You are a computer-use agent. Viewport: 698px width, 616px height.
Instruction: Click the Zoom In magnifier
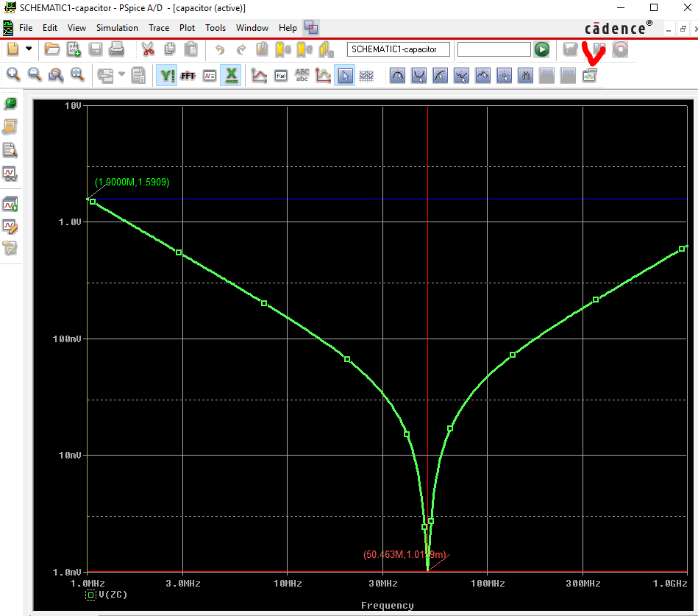13,75
